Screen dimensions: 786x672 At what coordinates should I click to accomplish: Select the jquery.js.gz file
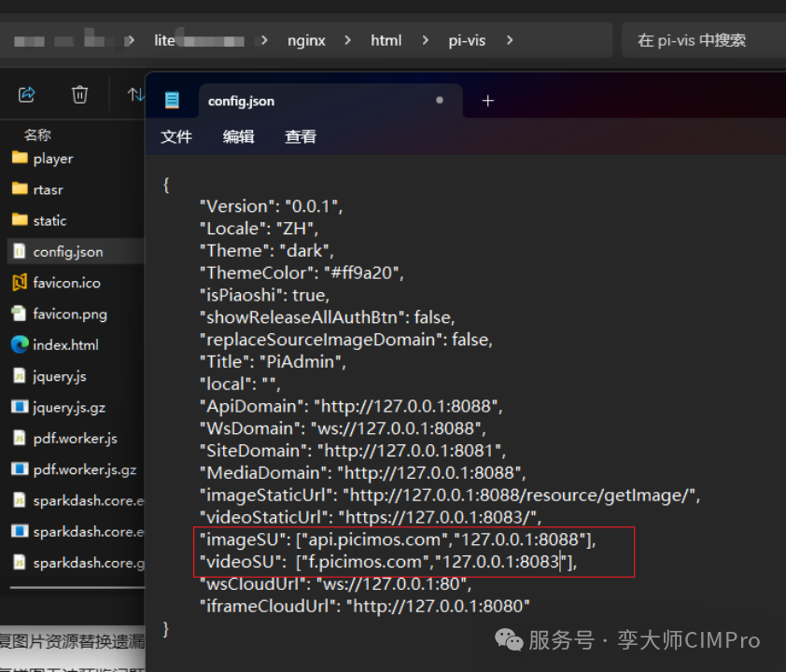69,408
